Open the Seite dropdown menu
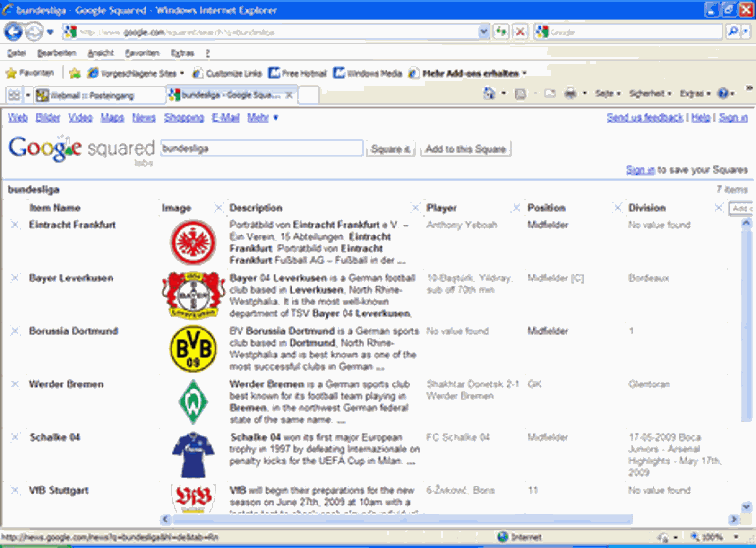756x548 pixels. pos(608,94)
